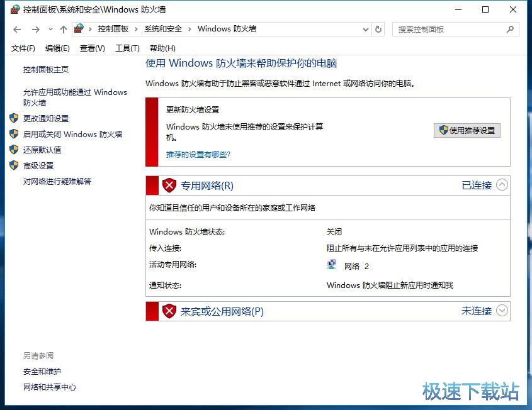Open 网络和共享中心 link
Screen dimensions: 532x410
[x=50, y=387]
